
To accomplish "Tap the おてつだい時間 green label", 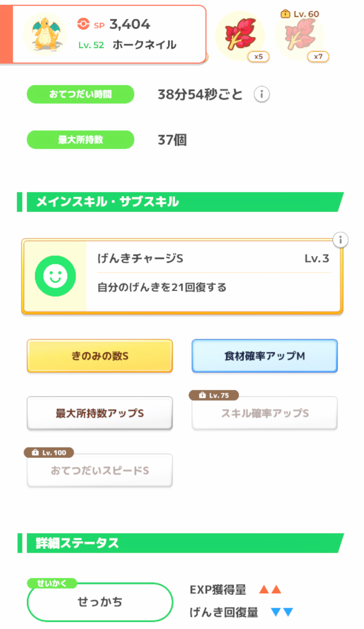I will 81,94.
